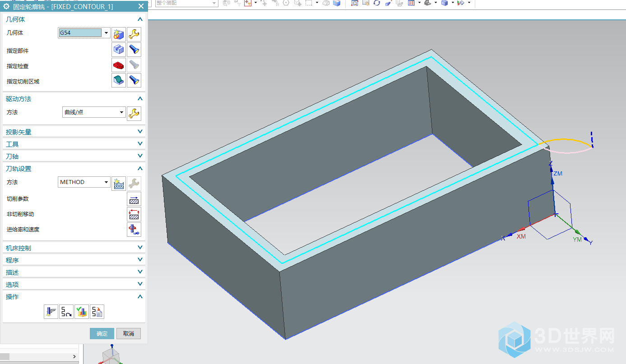Open 进给率和速度 feeds and speeds icon
The width and height of the screenshot is (626, 364).
point(134,230)
